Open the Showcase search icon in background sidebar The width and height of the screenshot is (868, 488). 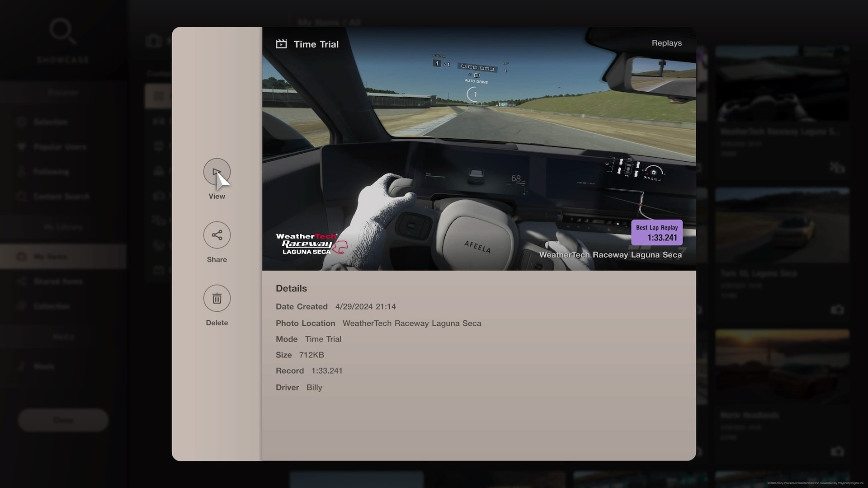[x=62, y=32]
